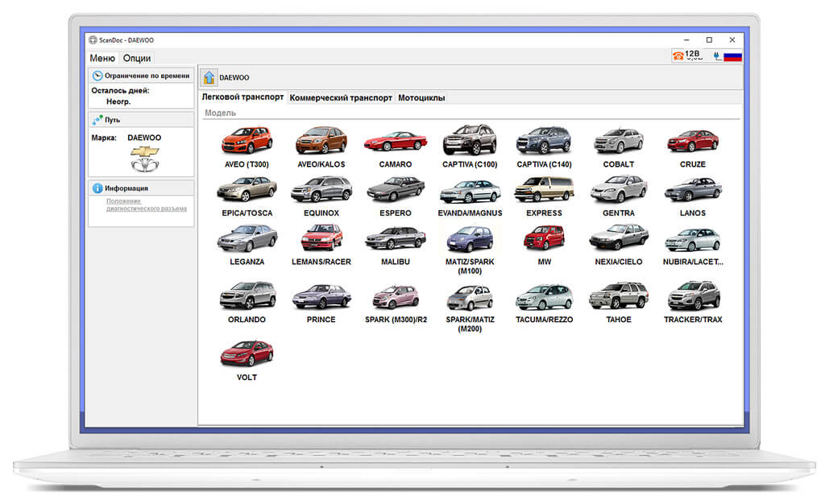The height and width of the screenshot is (504, 825).
Task: Switch to Легковой транспорт tab
Action: pos(243,97)
